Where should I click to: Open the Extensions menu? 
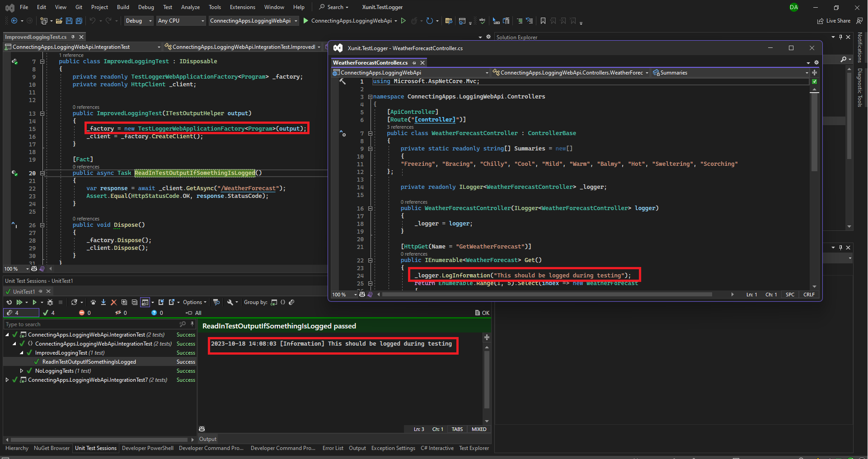click(243, 7)
